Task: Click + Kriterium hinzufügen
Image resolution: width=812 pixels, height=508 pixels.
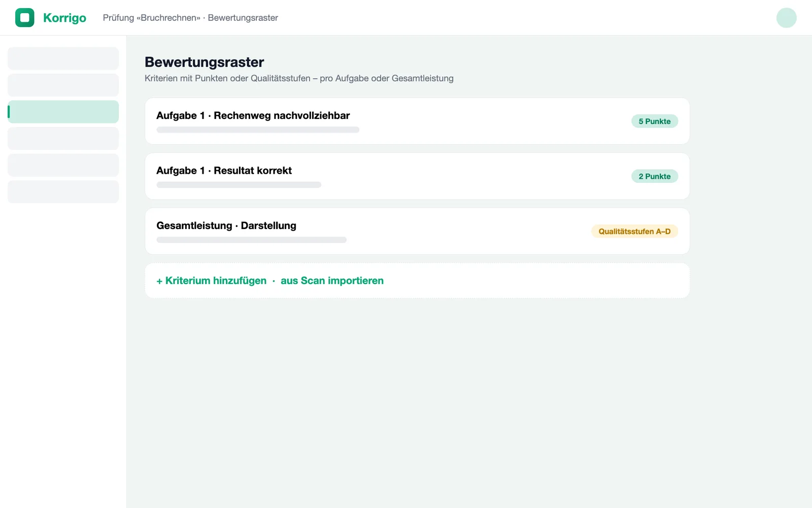Action: tap(211, 280)
